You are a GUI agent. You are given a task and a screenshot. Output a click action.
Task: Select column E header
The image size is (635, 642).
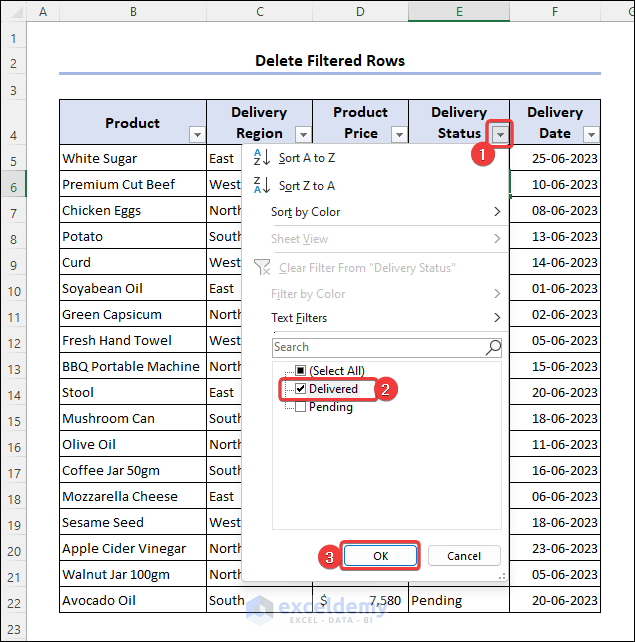click(x=458, y=13)
